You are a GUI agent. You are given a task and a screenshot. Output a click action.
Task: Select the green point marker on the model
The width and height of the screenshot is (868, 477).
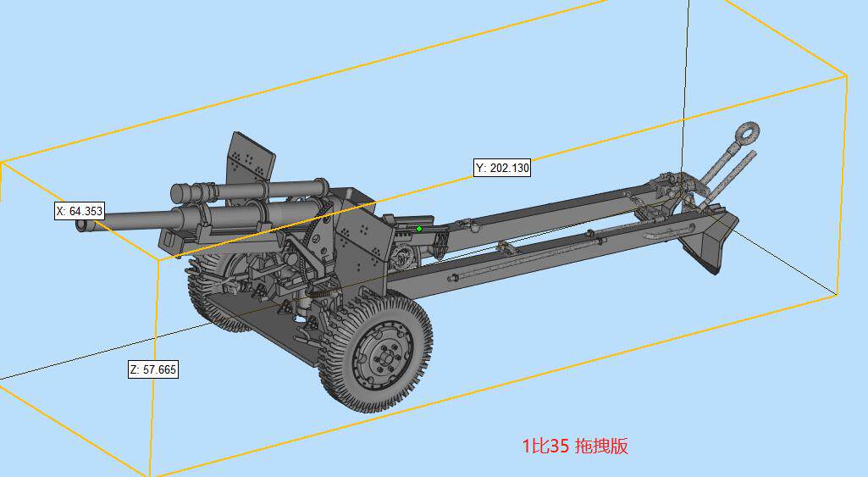pos(419,229)
